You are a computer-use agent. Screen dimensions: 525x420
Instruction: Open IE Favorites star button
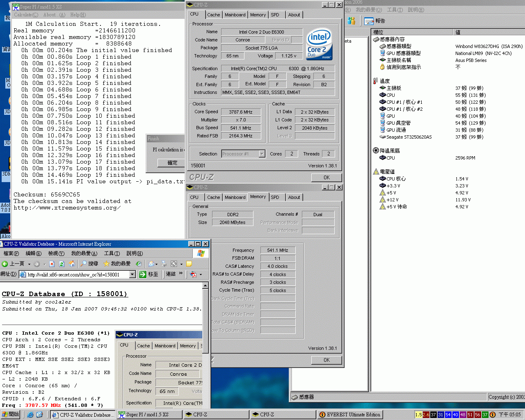click(x=117, y=264)
